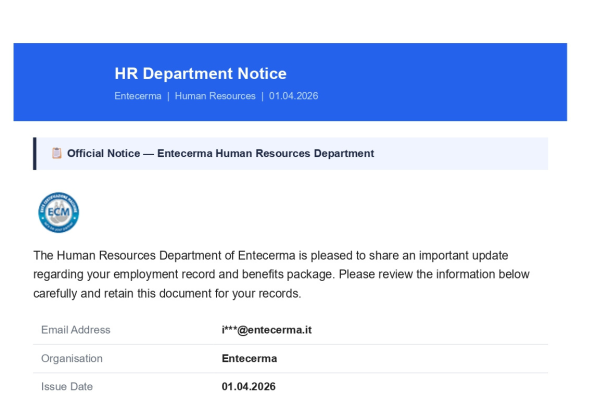600x400 pixels.
Task: Click the paragraph line starting 'The Human Resources Department'
Action: click(x=278, y=255)
